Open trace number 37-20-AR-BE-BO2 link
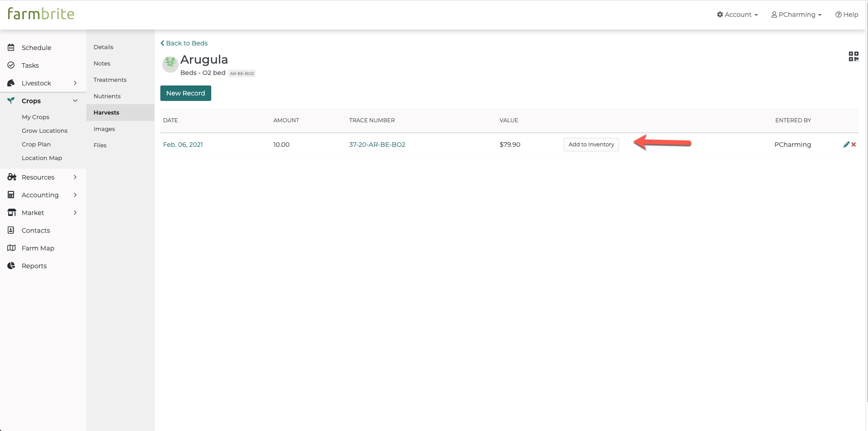868x431 pixels. pyautogui.click(x=377, y=145)
